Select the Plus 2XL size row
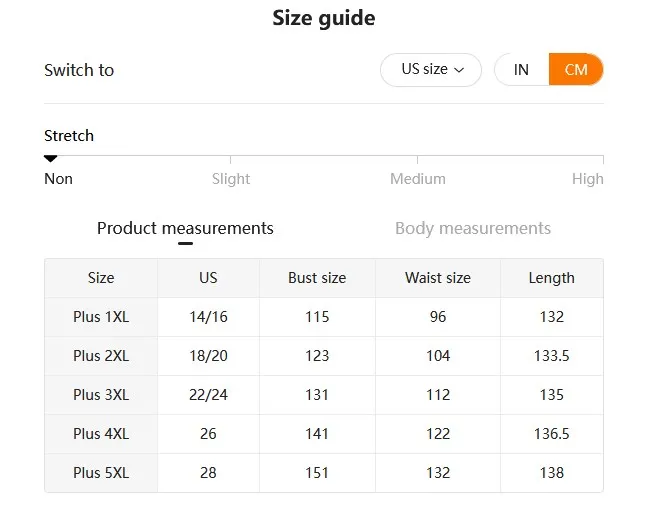 [x=101, y=356]
